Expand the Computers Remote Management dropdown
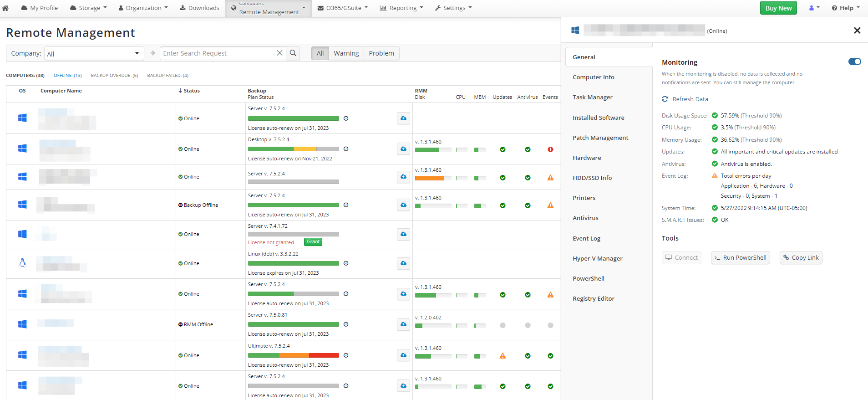This screenshot has width=868, height=400. [269, 8]
